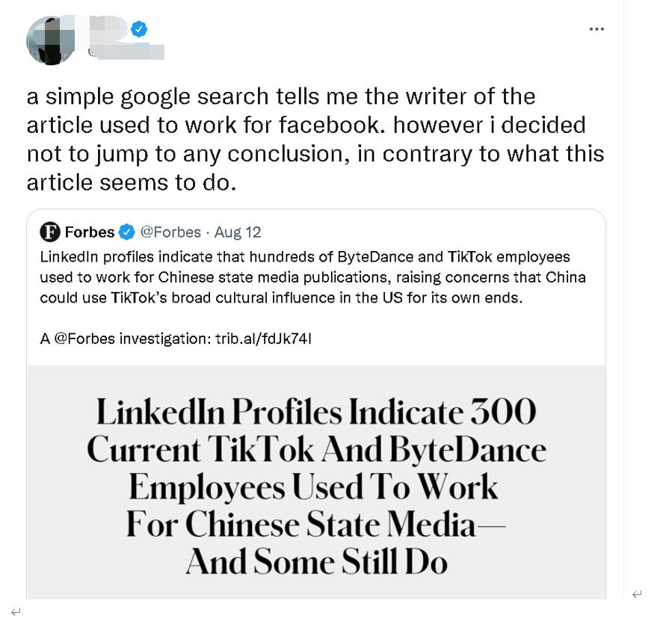Click the main tweet text about google search
Screen dimensions: 672x624
(x=314, y=139)
